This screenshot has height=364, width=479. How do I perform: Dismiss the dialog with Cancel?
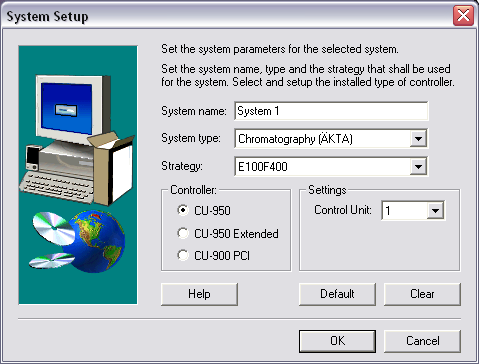[422, 341]
